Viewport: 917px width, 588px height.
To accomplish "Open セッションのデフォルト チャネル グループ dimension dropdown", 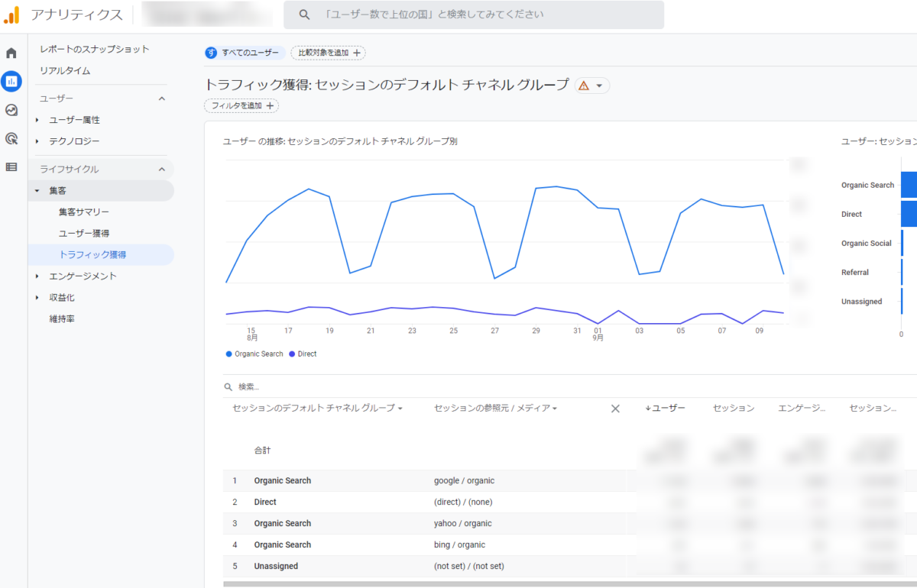I will click(x=318, y=409).
